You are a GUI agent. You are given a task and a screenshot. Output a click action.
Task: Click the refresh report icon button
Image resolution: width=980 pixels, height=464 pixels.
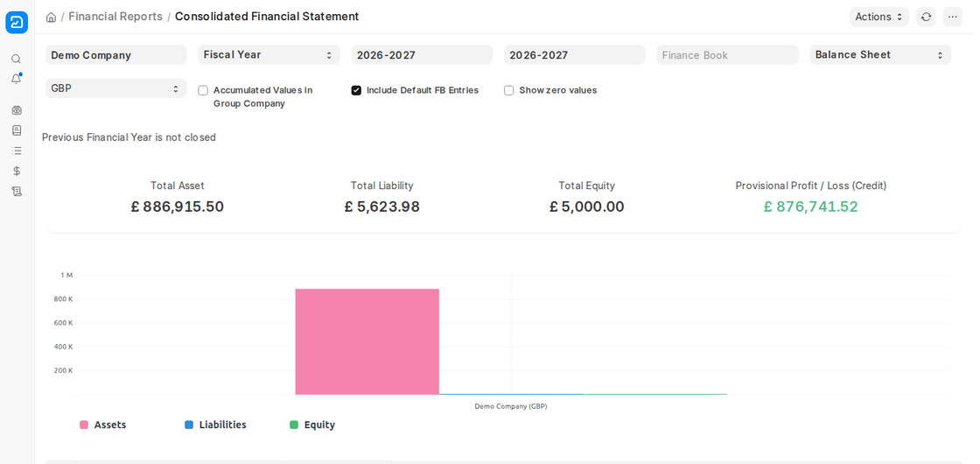[927, 17]
